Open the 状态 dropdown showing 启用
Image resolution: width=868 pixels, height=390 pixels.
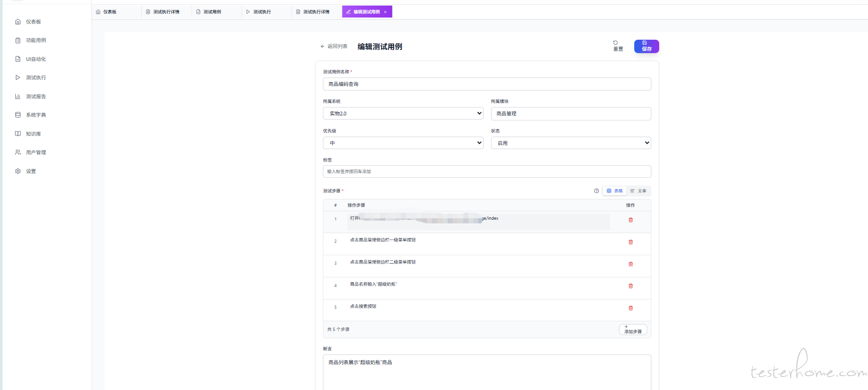tap(571, 143)
